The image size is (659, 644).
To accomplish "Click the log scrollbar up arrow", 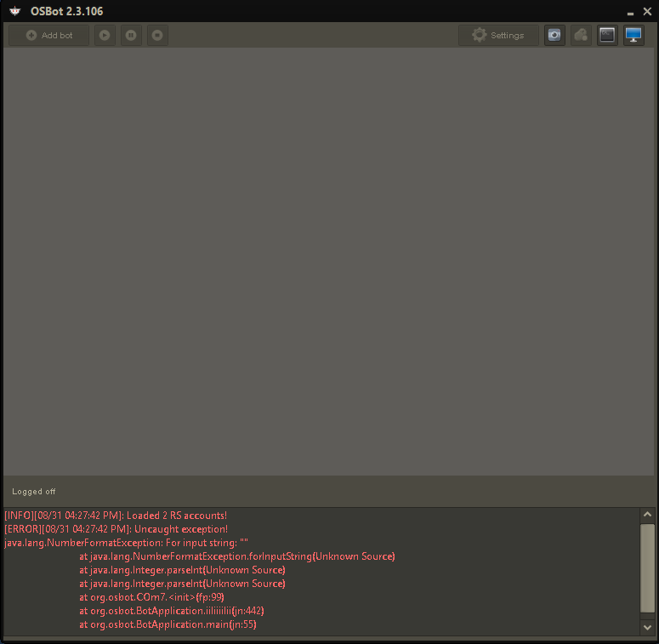I will click(x=647, y=515).
